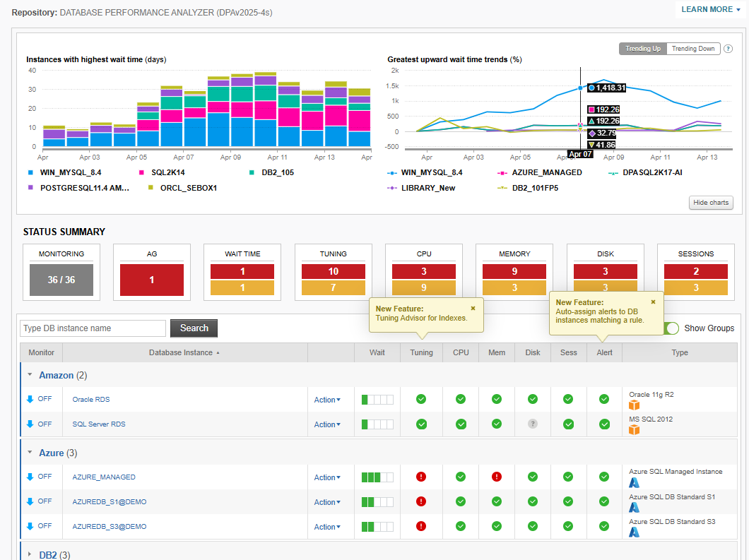Collapse the Azure group
This screenshot has width=749, height=560.
30,452
